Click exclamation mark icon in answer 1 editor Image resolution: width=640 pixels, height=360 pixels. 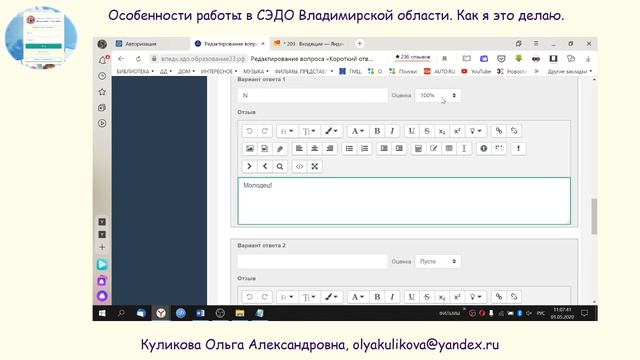click(518, 149)
